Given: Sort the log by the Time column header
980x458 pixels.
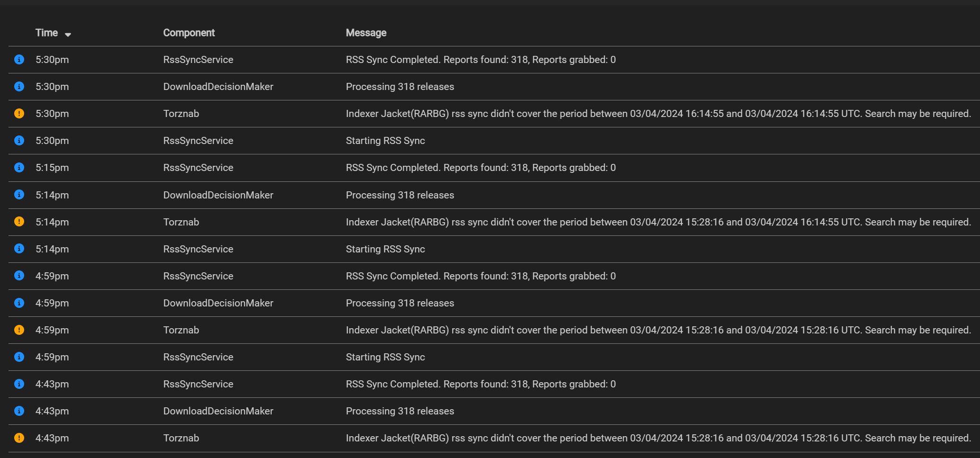Looking at the screenshot, I should tap(46, 33).
